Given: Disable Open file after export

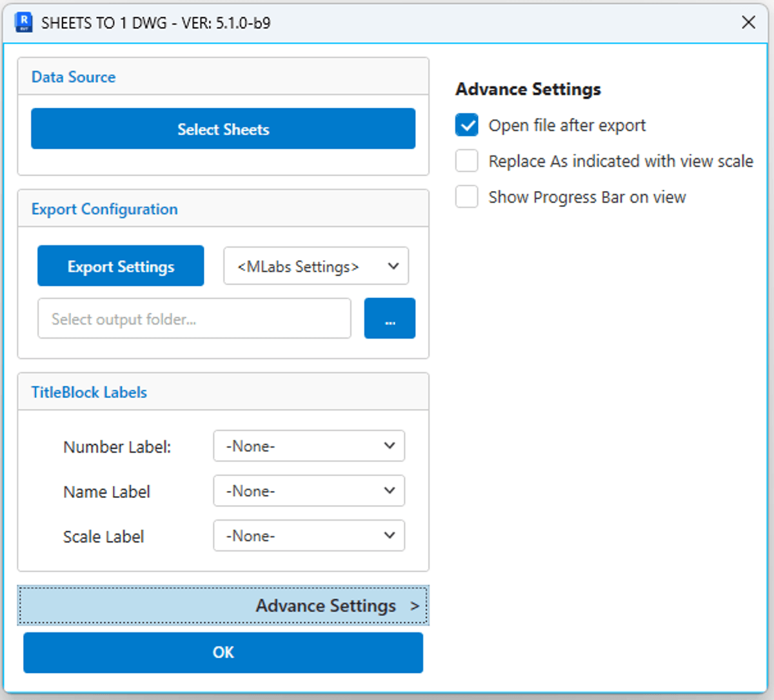Looking at the screenshot, I should (x=467, y=125).
